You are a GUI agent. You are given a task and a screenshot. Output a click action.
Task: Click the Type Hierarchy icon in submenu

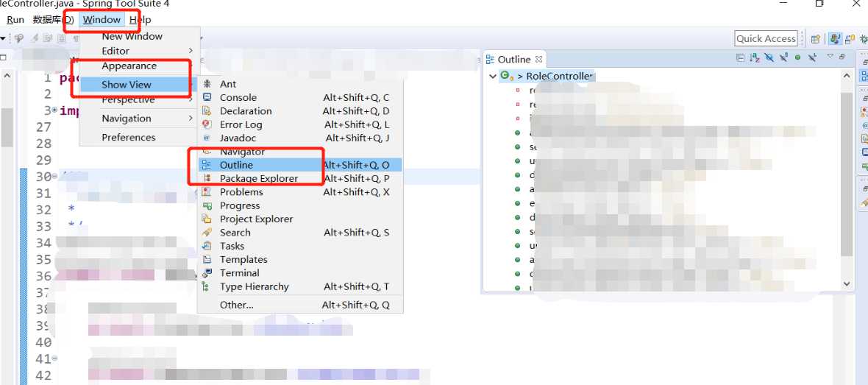point(207,287)
